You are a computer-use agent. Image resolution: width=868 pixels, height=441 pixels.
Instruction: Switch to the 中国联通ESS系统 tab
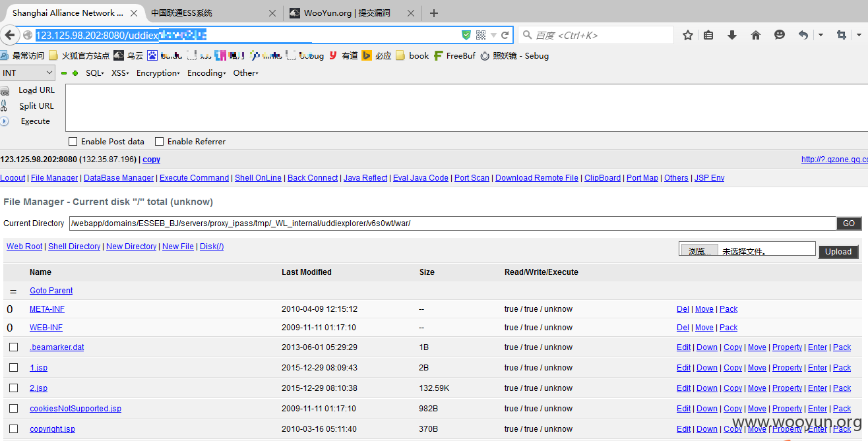coord(213,13)
